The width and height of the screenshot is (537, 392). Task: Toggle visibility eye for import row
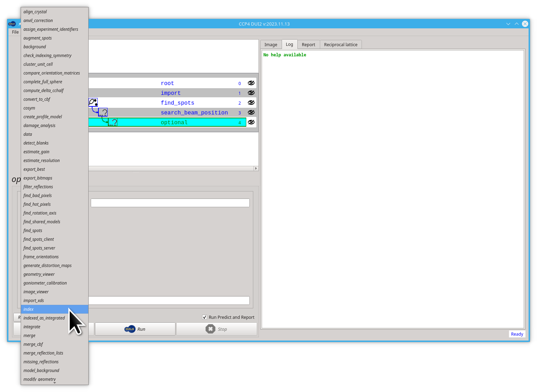pyautogui.click(x=251, y=93)
